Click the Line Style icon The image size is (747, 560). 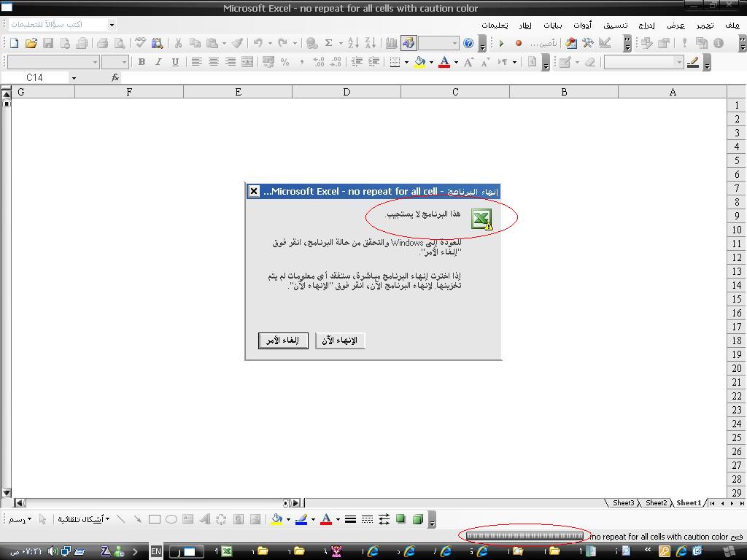tap(350, 519)
